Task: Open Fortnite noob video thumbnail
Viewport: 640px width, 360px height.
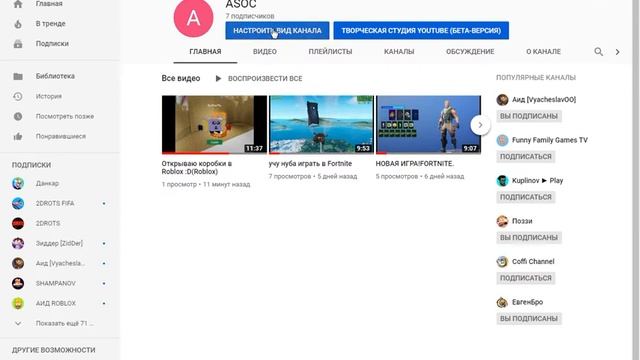Action: (321, 125)
